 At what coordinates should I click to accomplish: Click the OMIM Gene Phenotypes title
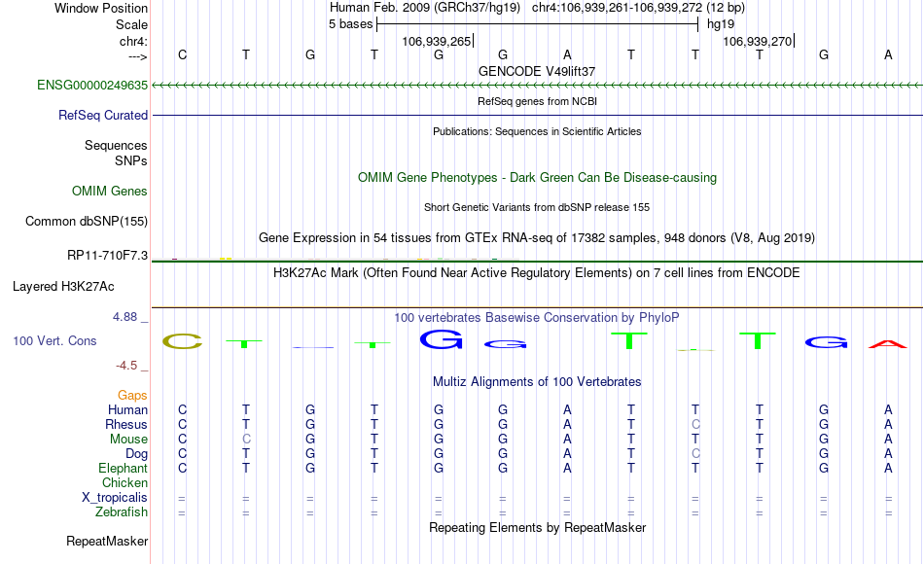[537, 177]
